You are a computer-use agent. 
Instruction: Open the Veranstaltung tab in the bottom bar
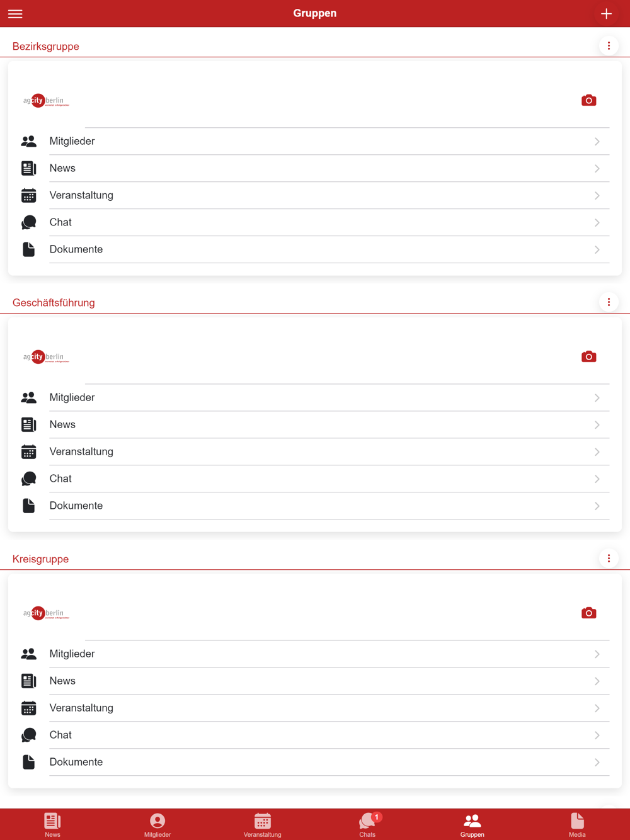click(263, 825)
